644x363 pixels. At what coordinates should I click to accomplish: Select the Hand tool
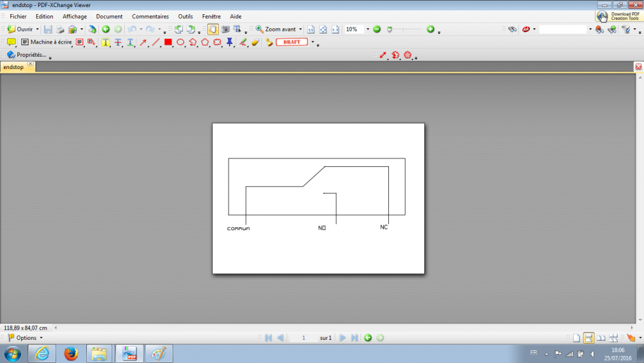click(213, 30)
